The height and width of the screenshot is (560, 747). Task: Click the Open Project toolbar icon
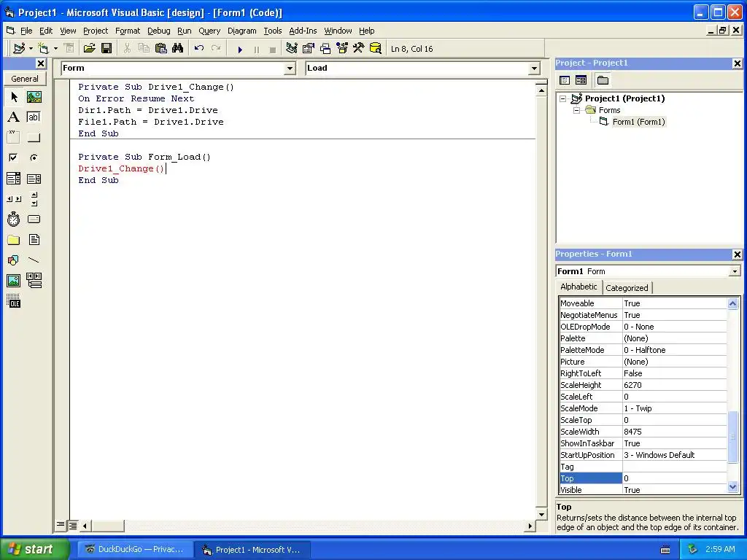(89, 49)
